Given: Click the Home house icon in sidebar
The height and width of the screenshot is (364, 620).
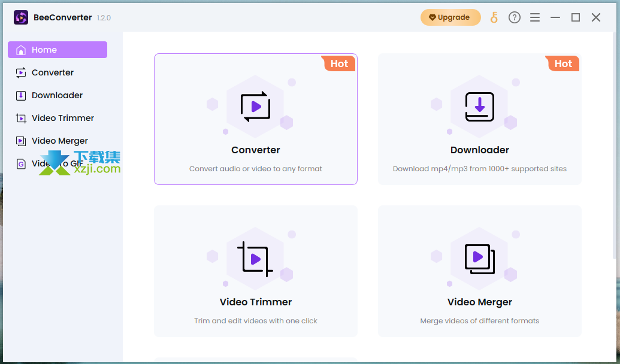Looking at the screenshot, I should click(21, 50).
